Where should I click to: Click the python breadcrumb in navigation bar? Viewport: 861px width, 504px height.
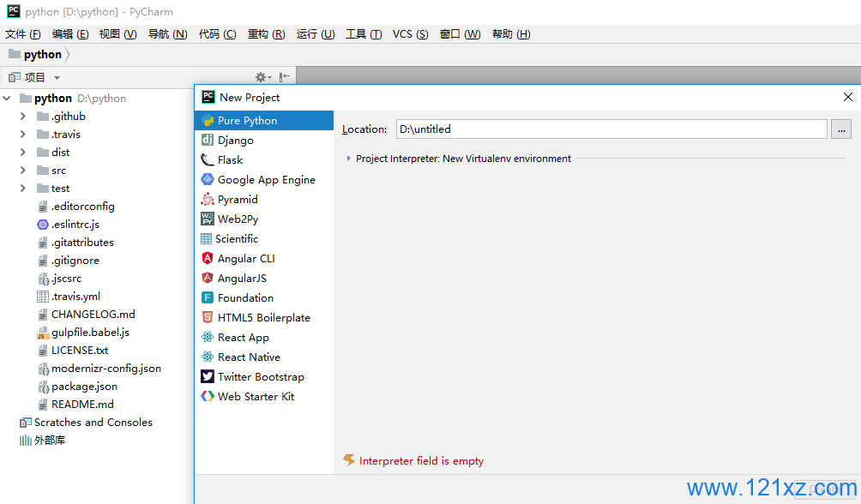coord(42,54)
